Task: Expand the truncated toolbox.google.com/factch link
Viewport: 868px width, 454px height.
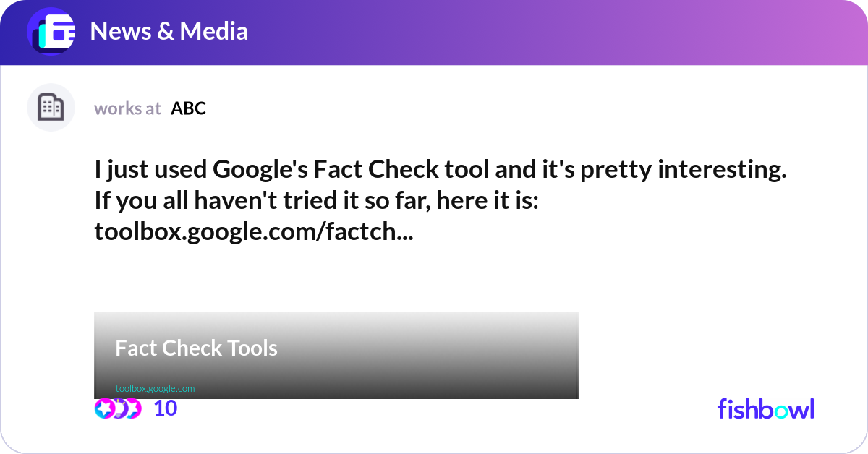Action: (x=255, y=231)
